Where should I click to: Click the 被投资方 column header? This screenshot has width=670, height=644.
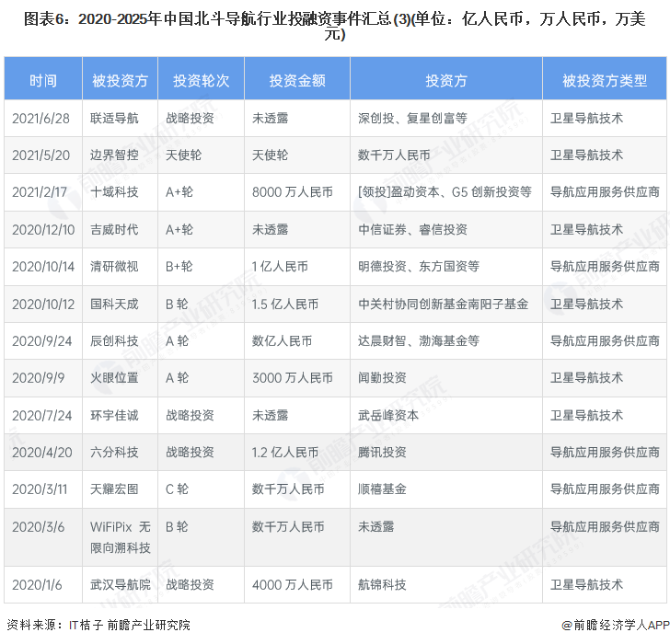point(120,81)
